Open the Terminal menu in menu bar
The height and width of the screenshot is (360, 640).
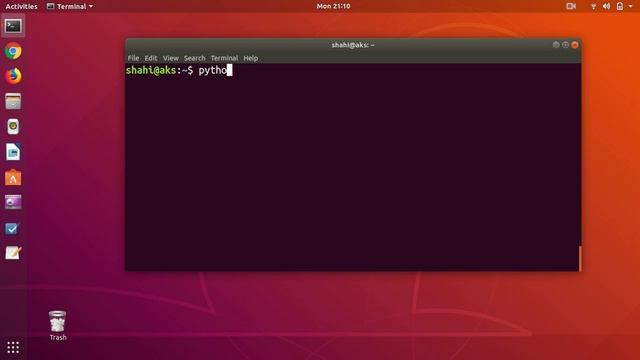click(224, 58)
